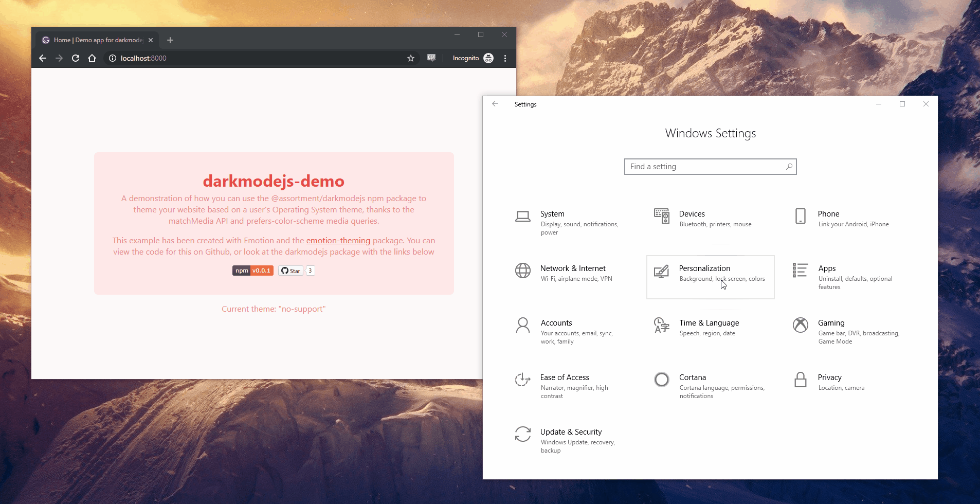Viewport: 980px width, 504px height.
Task: Open Update & Security title
Action: (571, 432)
